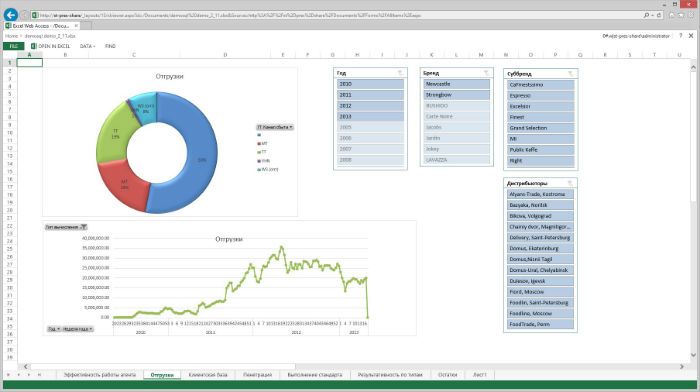Click the vertical scrollbar down arrow
Viewport: 700px width, 392px height.
tap(693, 355)
